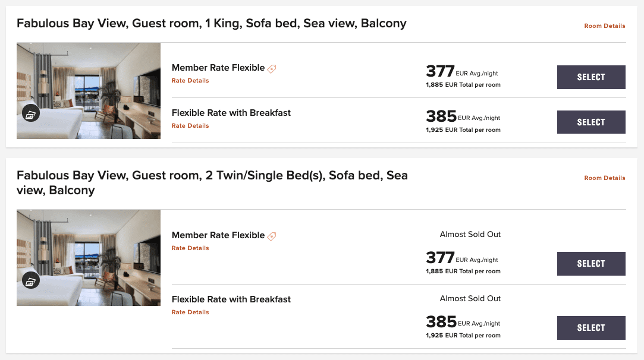This screenshot has height=360, width=644.
Task: Open Rate Details under 1 King Member Rate Flexible
Action: pyautogui.click(x=190, y=80)
